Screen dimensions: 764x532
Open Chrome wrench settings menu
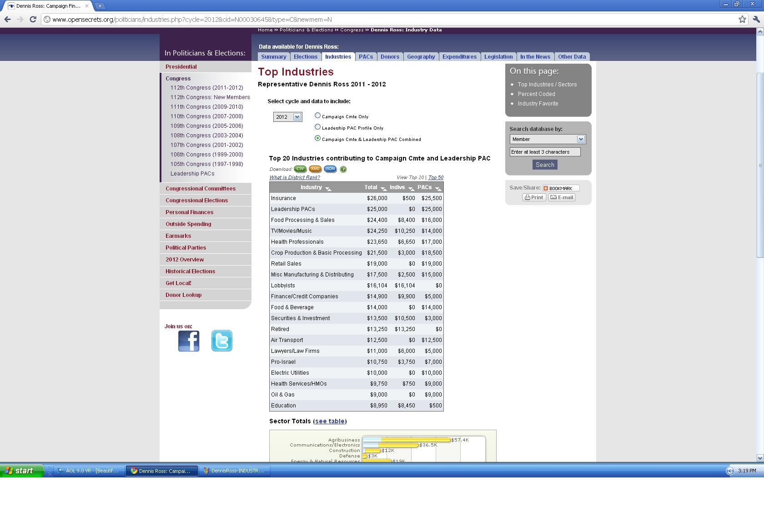(x=756, y=19)
